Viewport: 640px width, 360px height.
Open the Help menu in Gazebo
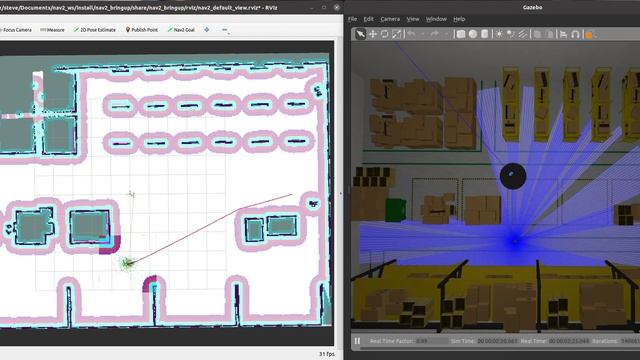point(459,19)
